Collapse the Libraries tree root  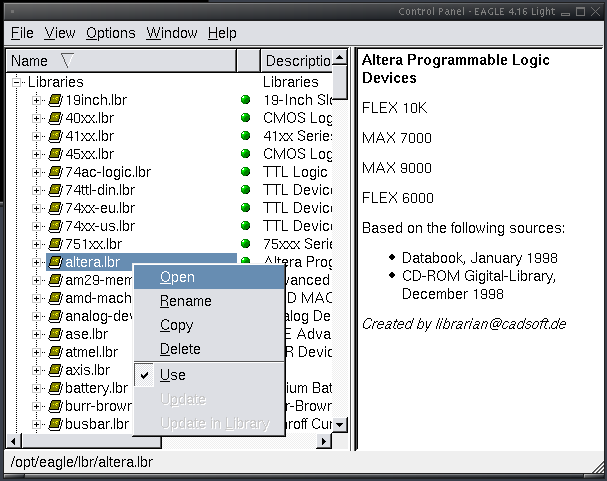[16, 82]
